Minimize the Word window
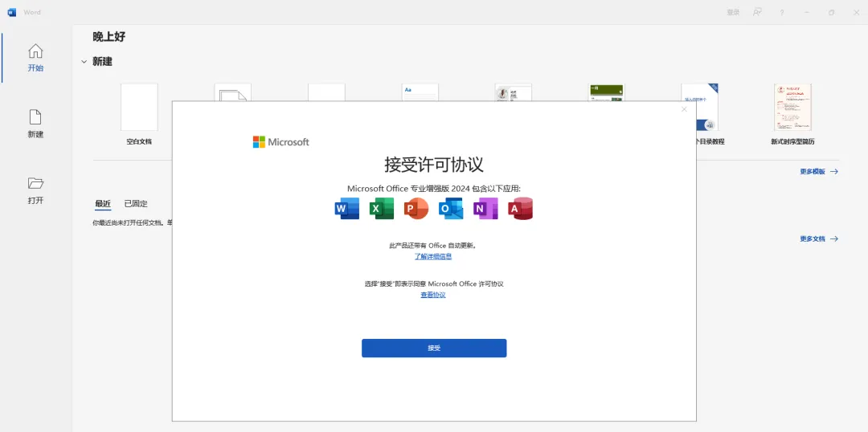The image size is (868, 432). click(807, 12)
